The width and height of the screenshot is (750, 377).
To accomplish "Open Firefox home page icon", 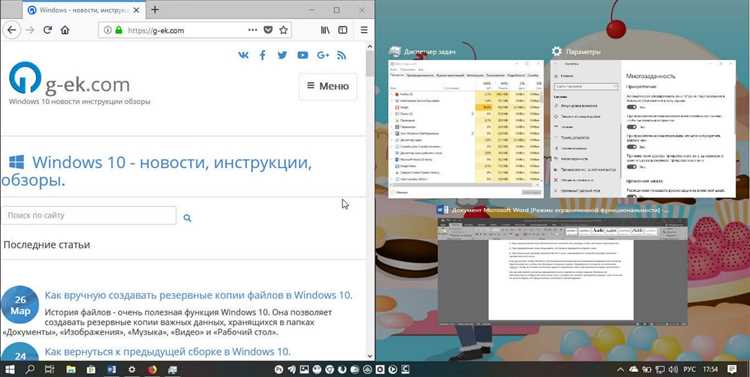I will tap(65, 30).
